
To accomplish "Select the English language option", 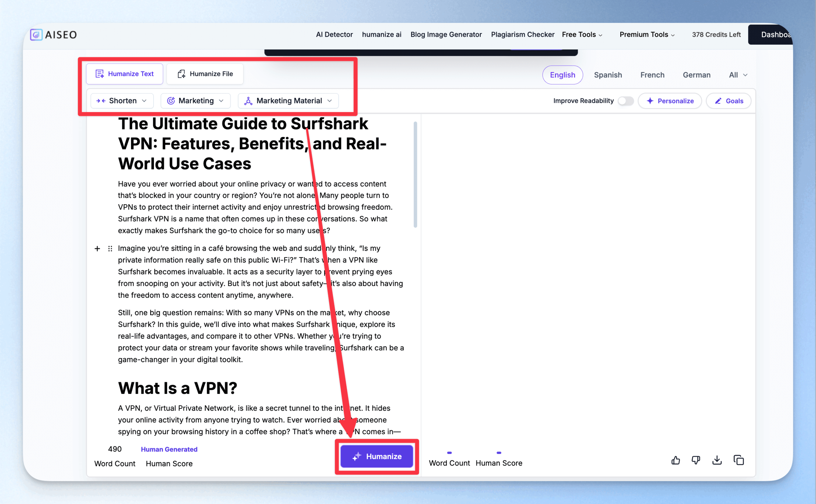I will click(562, 75).
